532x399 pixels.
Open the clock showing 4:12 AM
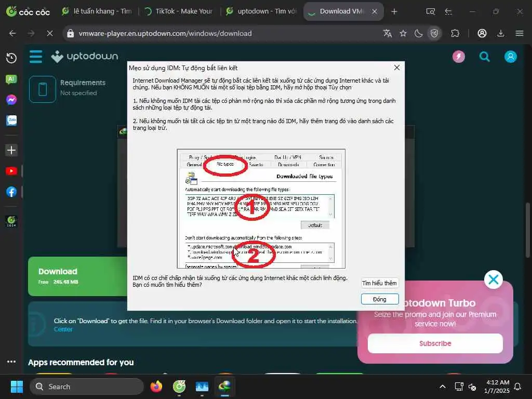point(496,387)
